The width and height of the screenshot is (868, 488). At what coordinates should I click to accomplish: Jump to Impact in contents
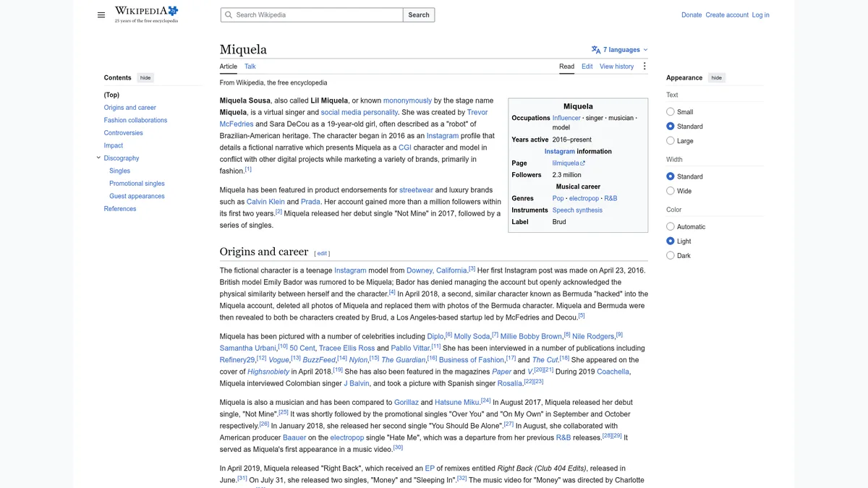coord(114,145)
